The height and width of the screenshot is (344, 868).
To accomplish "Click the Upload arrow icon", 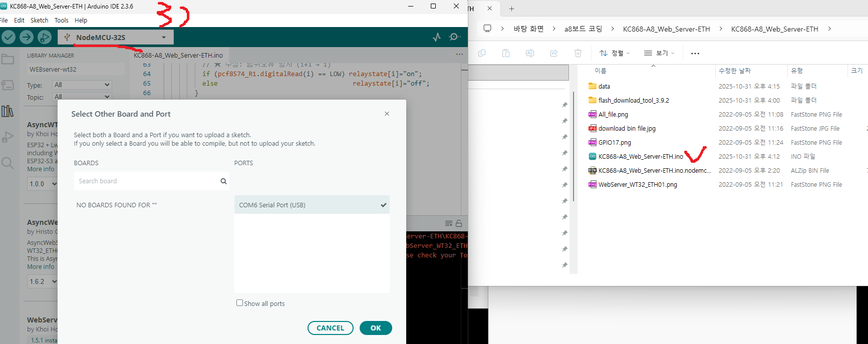I will point(27,37).
